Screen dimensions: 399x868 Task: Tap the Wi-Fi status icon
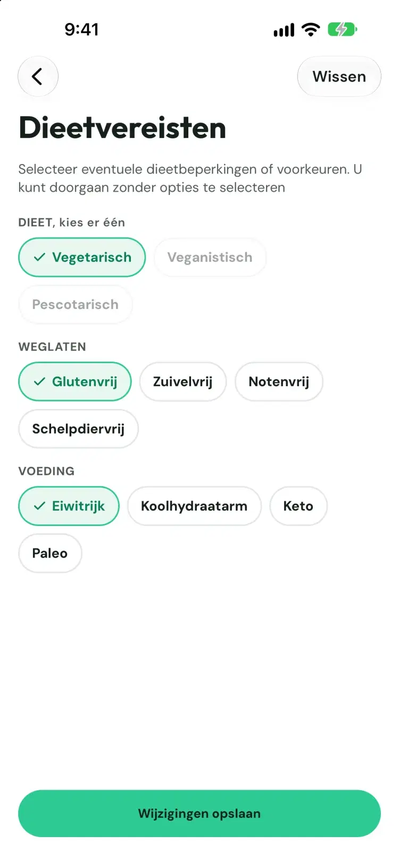[x=310, y=29]
